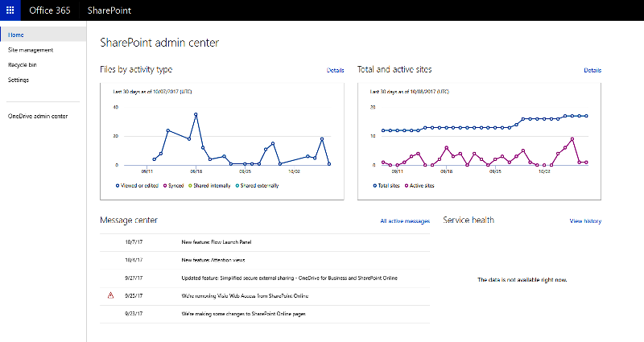Click View history in Service health
Viewport: 644px width, 342px height.
[x=585, y=220]
